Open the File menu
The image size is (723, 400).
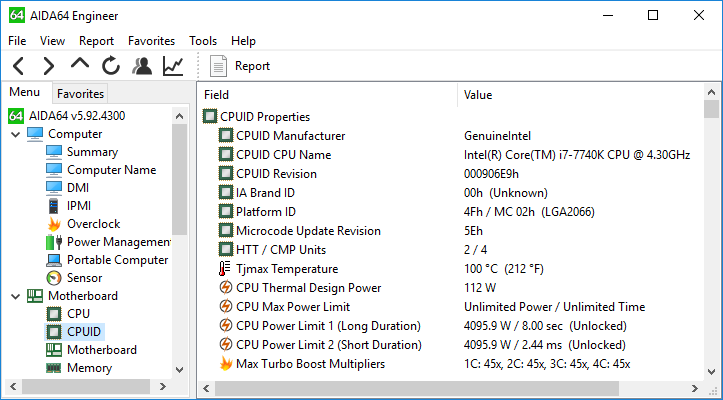[x=17, y=41]
